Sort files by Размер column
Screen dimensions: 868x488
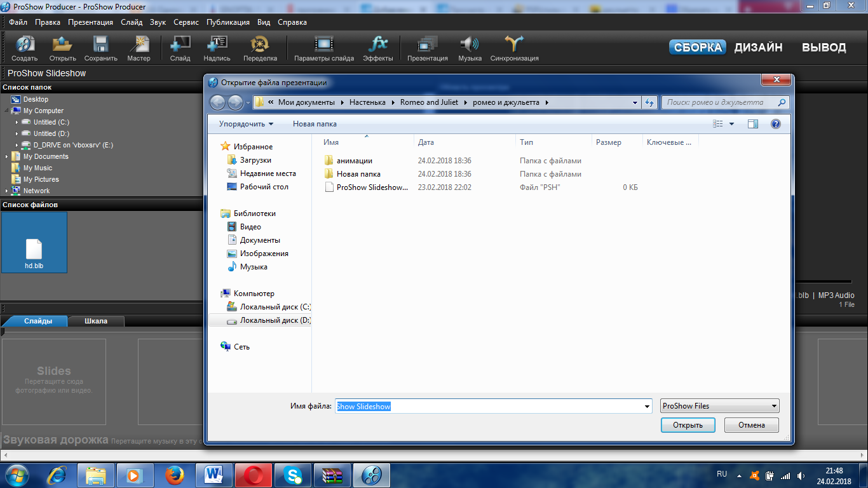pos(616,142)
